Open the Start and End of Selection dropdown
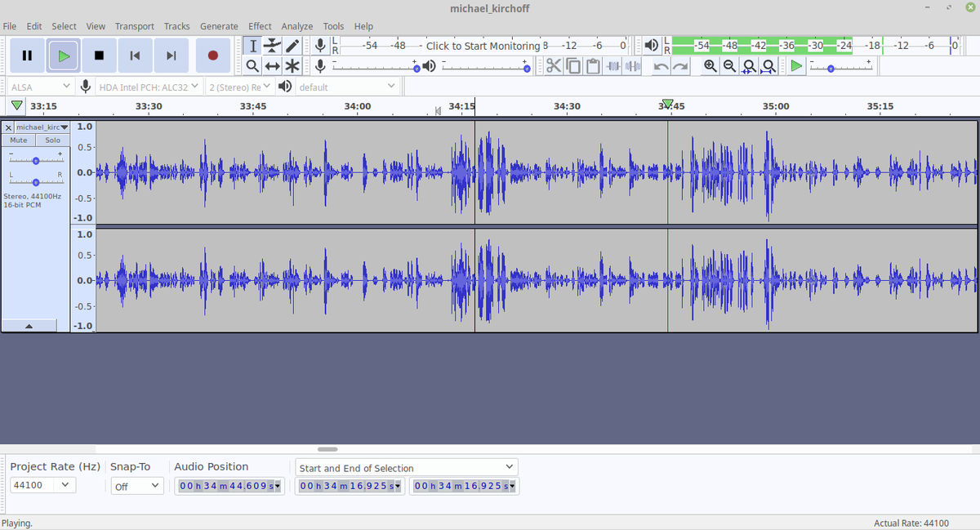This screenshot has width=980, height=530. pyautogui.click(x=406, y=466)
